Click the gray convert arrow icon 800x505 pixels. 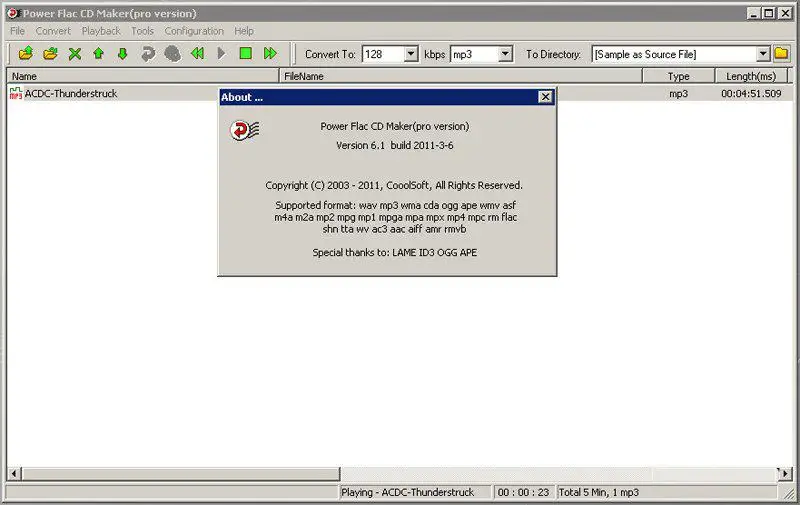pos(148,54)
